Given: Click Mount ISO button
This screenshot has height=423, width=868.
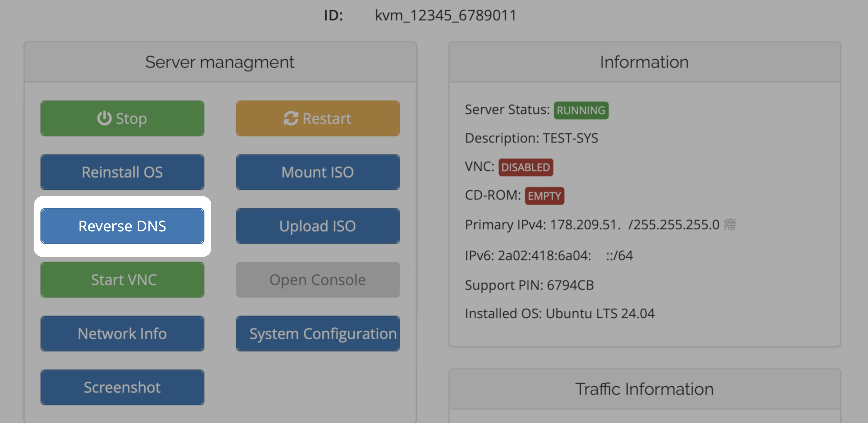Looking at the screenshot, I should click(x=318, y=172).
